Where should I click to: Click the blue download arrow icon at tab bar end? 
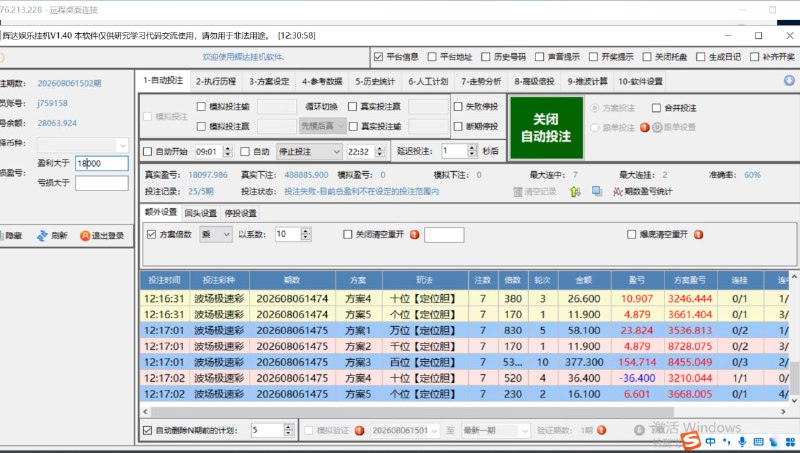pos(789,81)
